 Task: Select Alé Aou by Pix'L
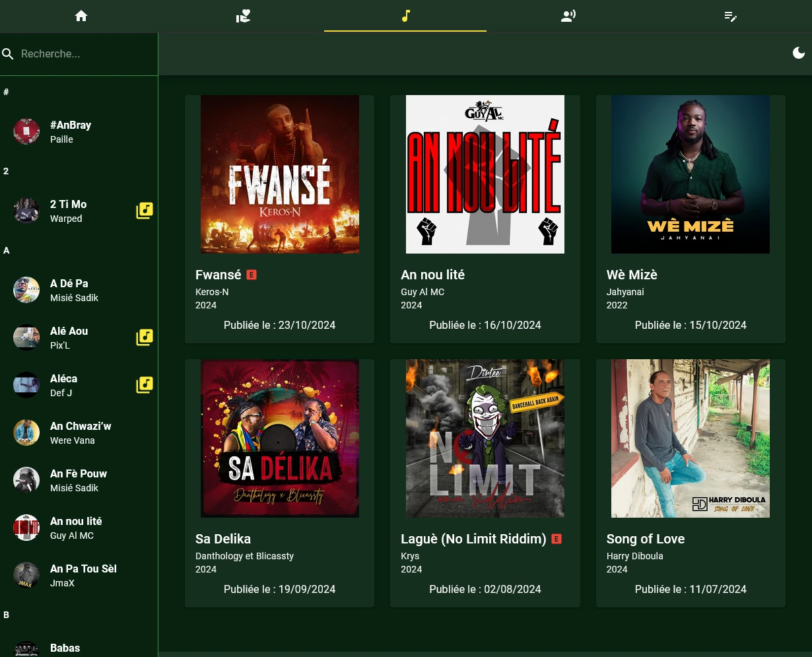tap(79, 337)
